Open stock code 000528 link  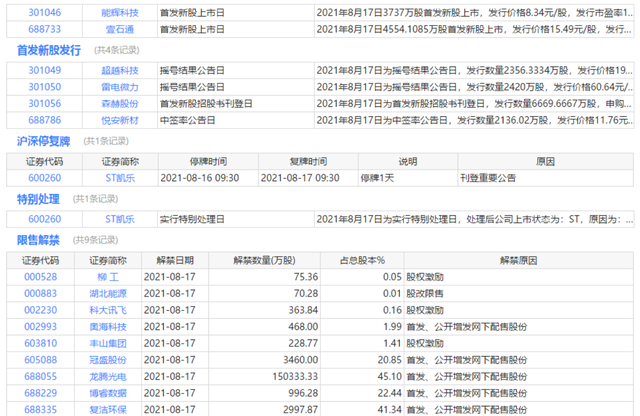40,277
